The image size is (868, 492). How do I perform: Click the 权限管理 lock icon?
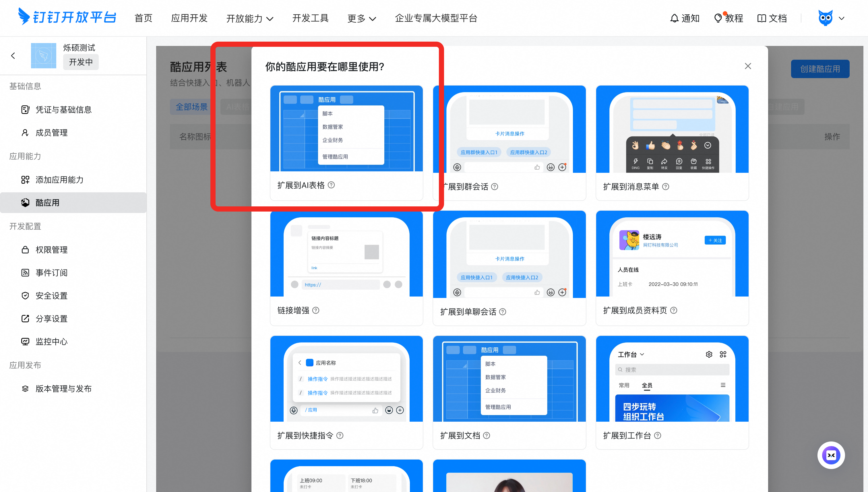pyautogui.click(x=25, y=250)
